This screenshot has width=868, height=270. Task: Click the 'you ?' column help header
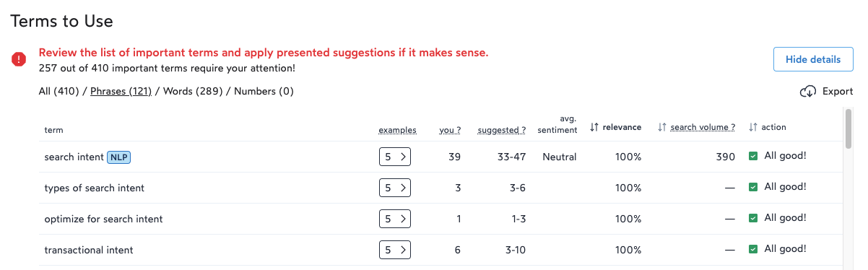click(x=450, y=130)
